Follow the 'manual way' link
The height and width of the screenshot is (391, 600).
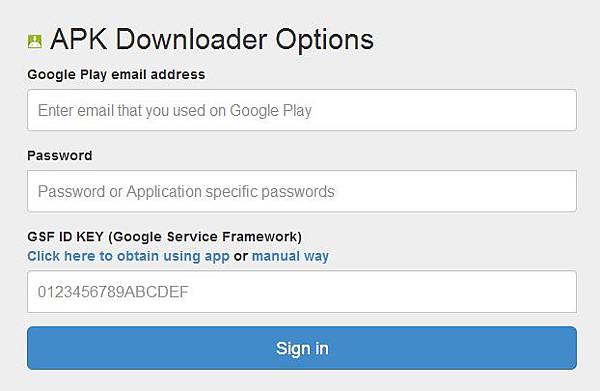[290, 256]
